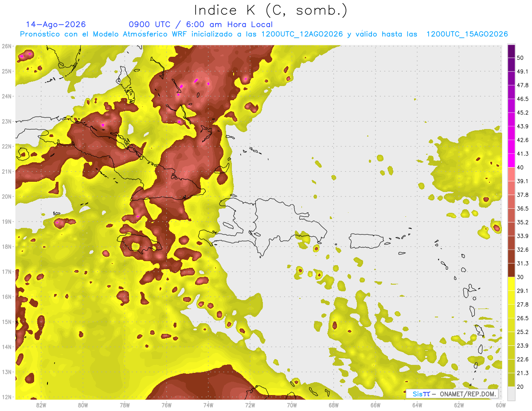Select the '12N' latitude label
The image size is (532, 411).
pyautogui.click(x=7, y=397)
